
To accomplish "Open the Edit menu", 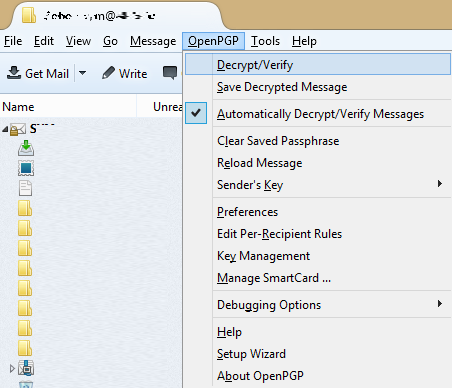I will point(44,41).
